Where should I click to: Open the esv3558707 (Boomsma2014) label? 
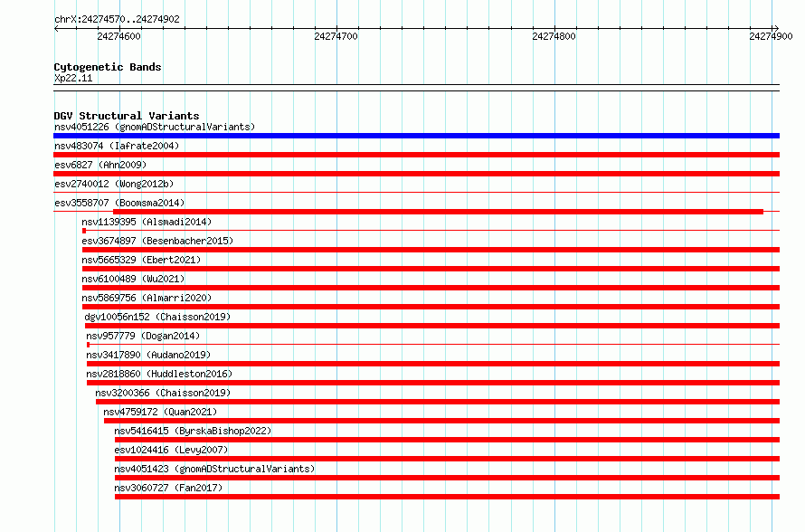point(119,203)
